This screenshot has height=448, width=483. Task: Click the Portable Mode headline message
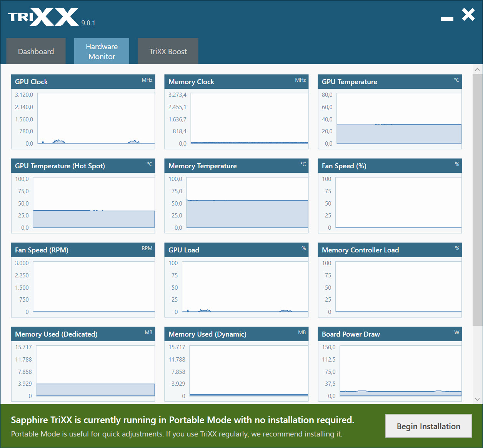tap(183, 420)
